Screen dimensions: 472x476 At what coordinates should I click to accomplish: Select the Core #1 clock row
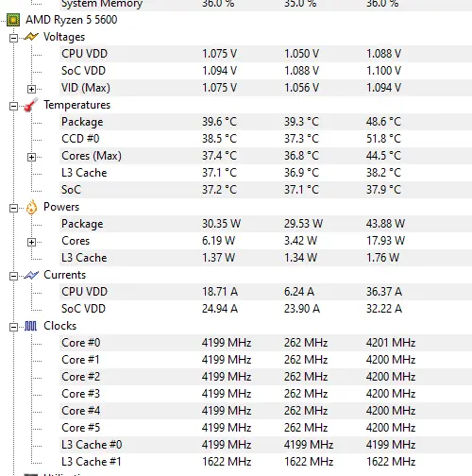(265, 360)
